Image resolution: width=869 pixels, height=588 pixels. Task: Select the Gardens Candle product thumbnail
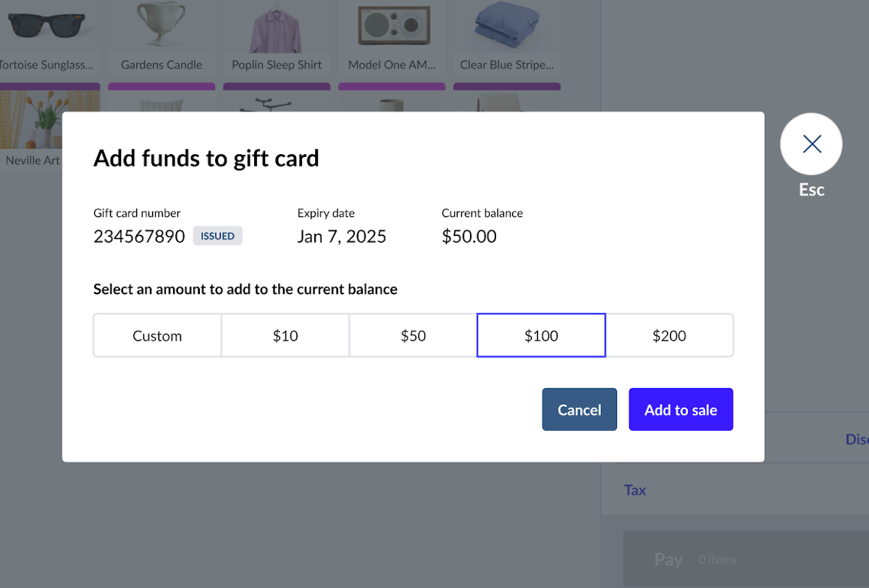(x=161, y=25)
